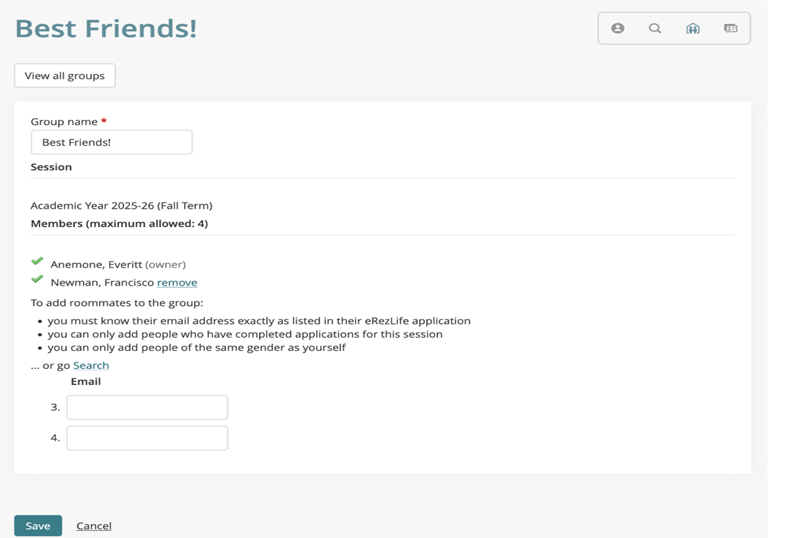The height and width of the screenshot is (538, 802).
Task: Cancel editing the group
Action: [94, 526]
